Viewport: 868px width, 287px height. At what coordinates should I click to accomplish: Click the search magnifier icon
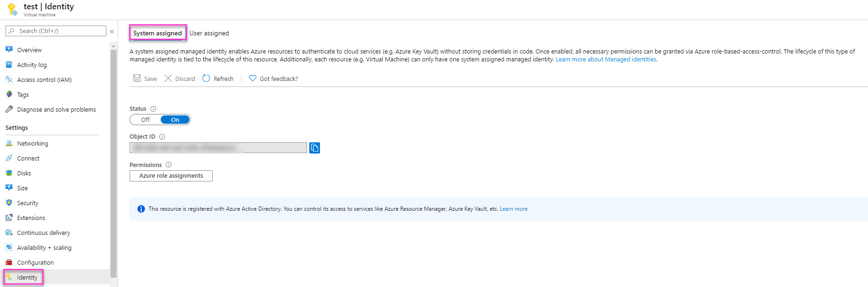point(12,31)
